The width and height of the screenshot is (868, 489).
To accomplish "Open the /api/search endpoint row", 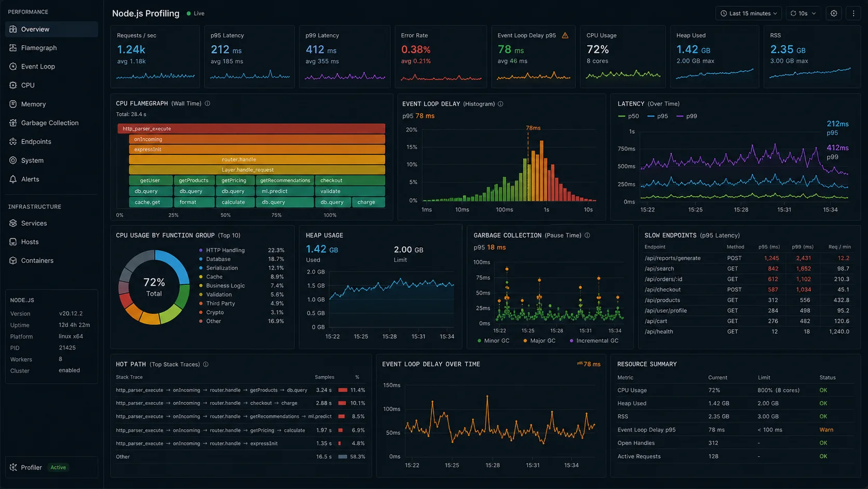I will click(747, 269).
